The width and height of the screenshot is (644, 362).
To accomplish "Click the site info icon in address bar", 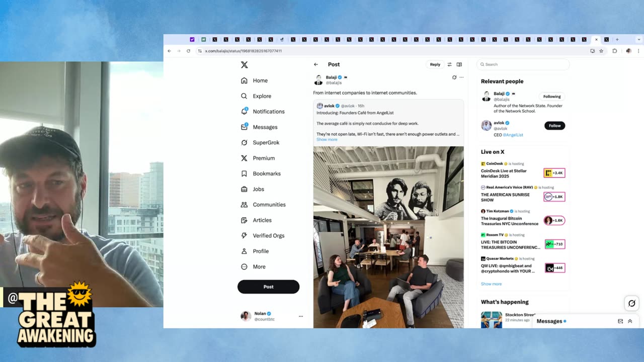I will click(200, 51).
